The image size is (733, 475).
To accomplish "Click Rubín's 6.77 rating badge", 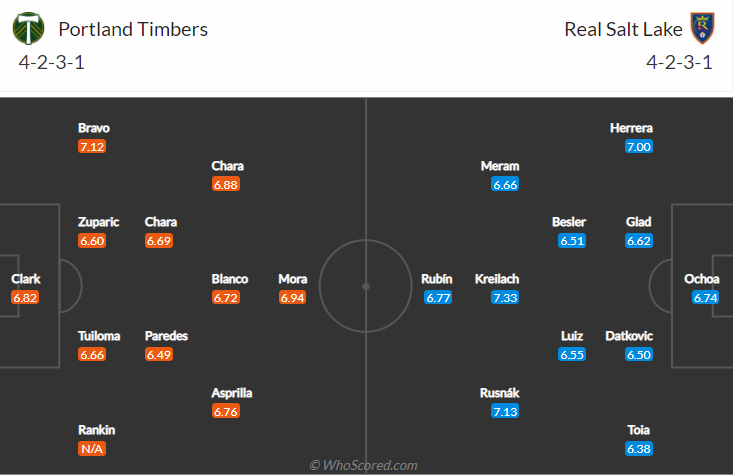I will [438, 298].
